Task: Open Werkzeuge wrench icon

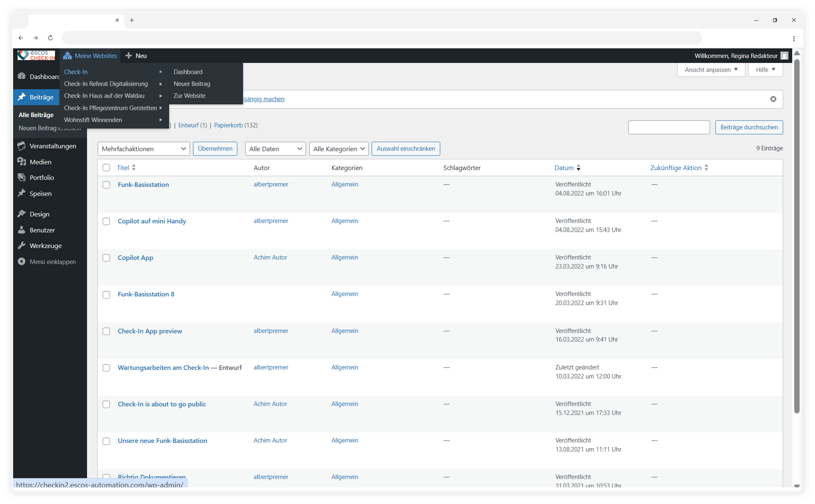Action: pyautogui.click(x=22, y=246)
